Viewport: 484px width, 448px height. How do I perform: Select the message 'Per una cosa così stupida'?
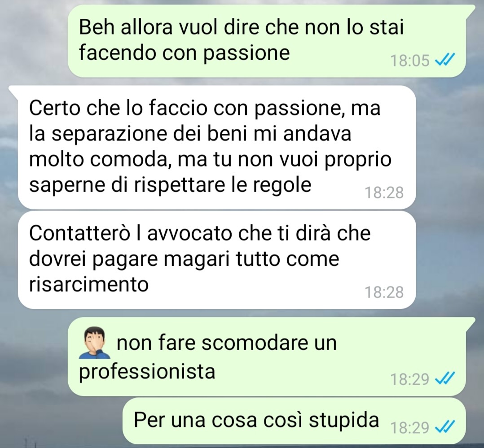[x=294, y=421]
